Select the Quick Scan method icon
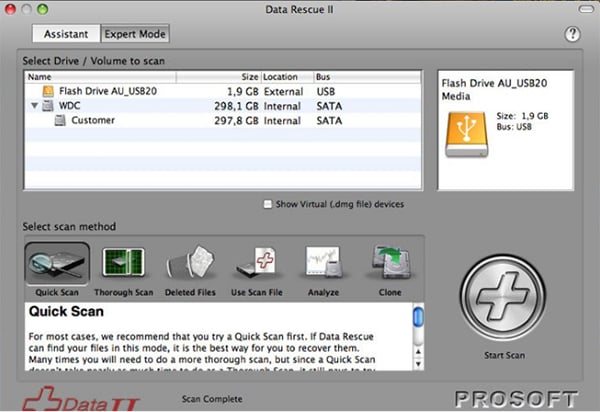Screen dimensions: 600x412 (x=57, y=264)
